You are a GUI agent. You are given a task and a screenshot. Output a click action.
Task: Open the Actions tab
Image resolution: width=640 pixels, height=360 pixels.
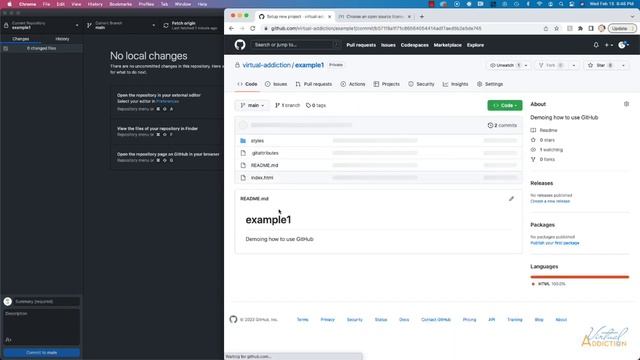[353, 84]
